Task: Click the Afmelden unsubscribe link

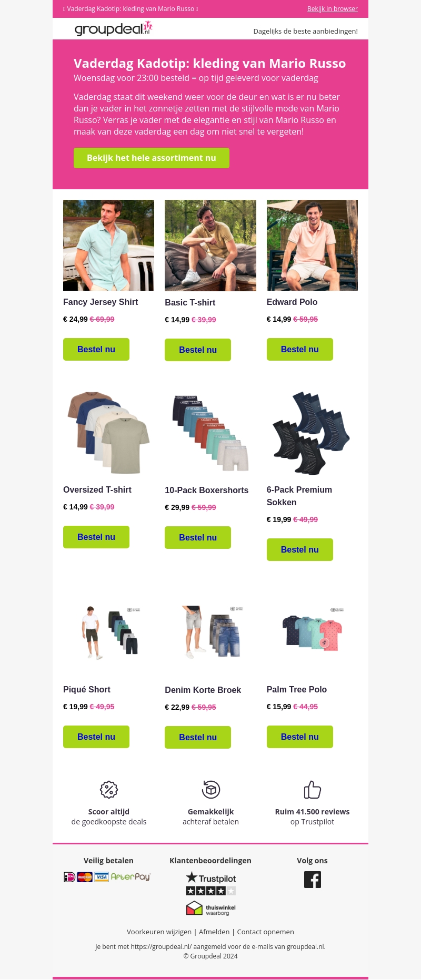Action: [214, 932]
